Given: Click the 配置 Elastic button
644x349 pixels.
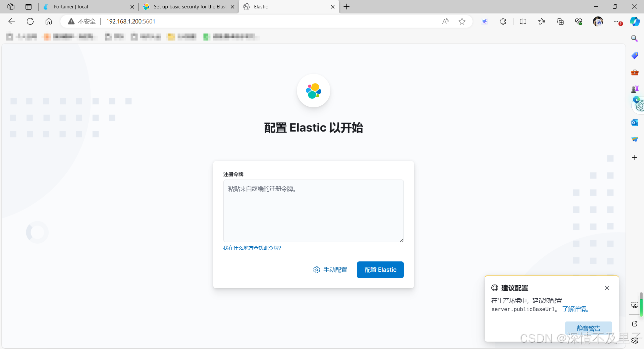Looking at the screenshot, I should pos(380,270).
